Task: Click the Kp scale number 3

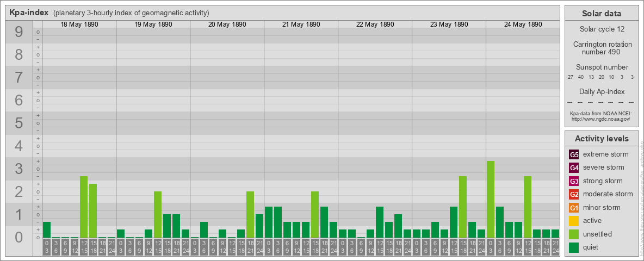Action: (x=18, y=169)
